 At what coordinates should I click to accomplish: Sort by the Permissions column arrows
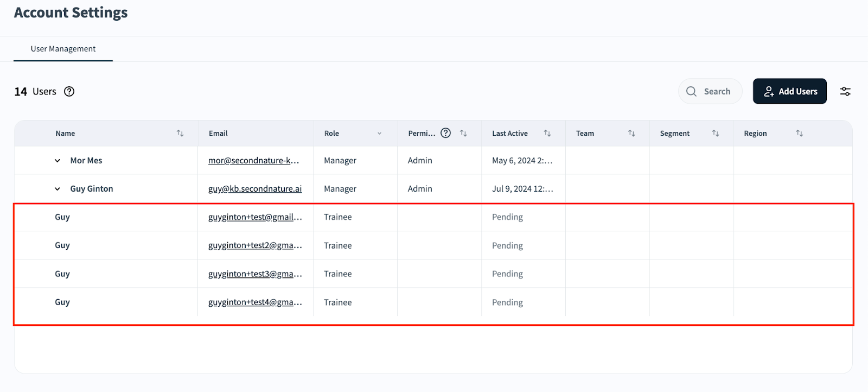tap(463, 134)
